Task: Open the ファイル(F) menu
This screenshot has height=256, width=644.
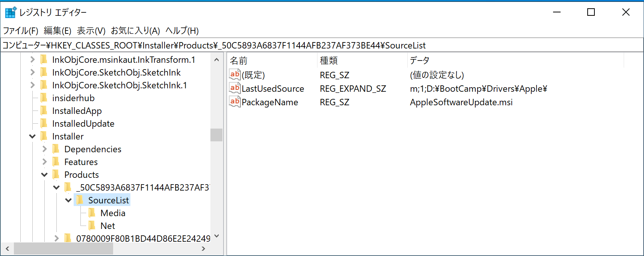Action: (x=21, y=31)
